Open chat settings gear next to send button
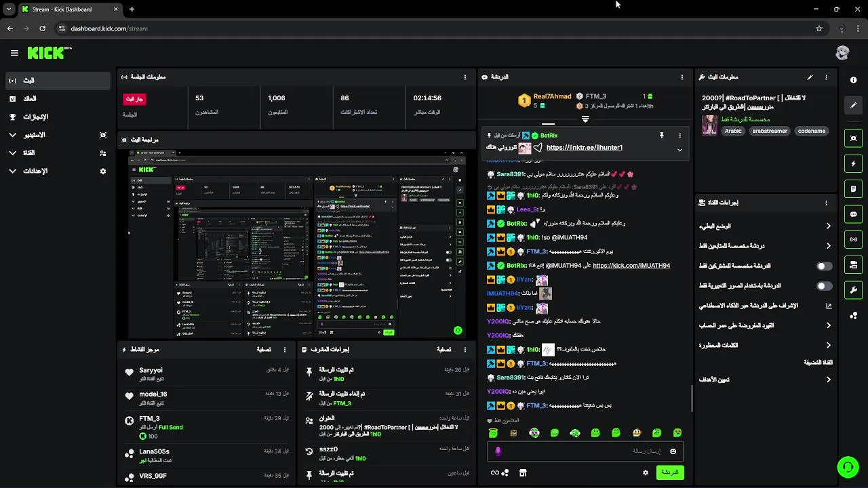The width and height of the screenshot is (868, 488). 645,472
